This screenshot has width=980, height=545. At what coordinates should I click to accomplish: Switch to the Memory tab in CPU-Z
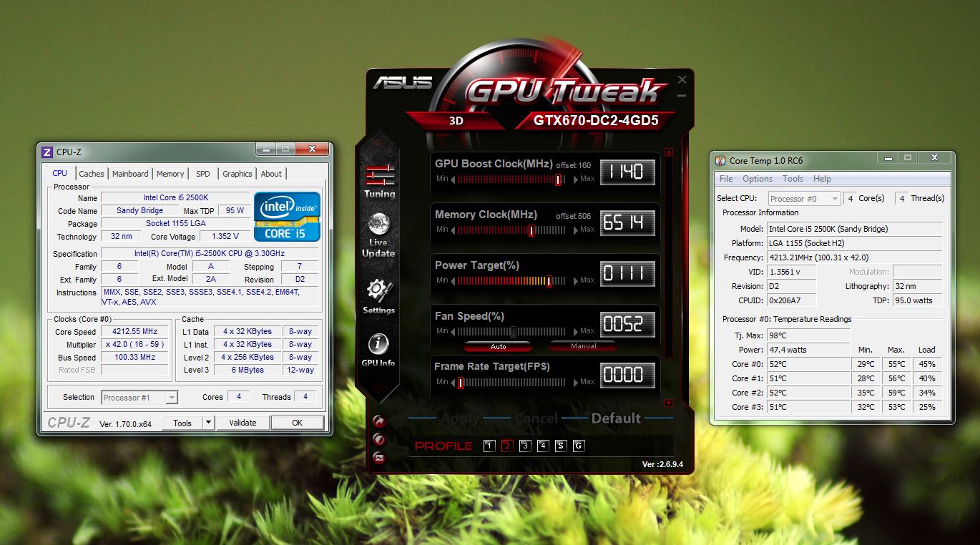(170, 174)
